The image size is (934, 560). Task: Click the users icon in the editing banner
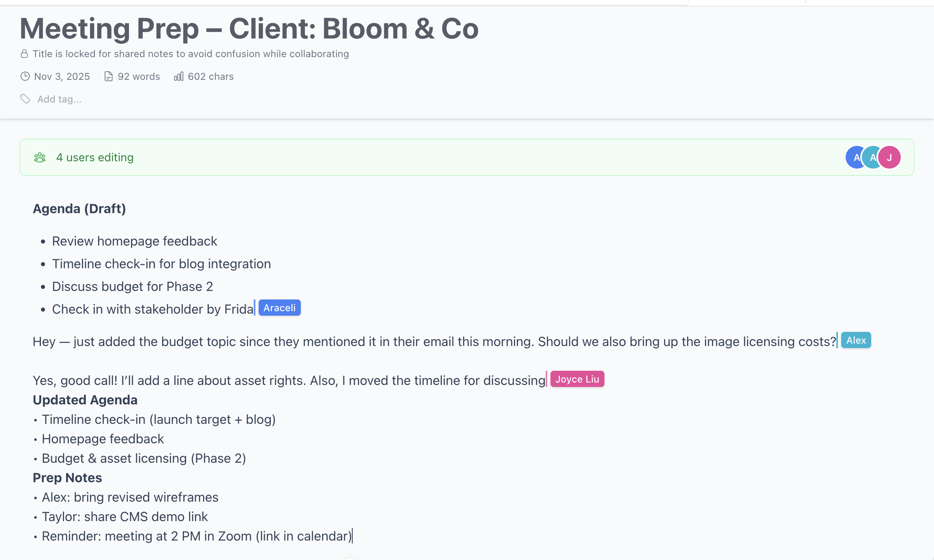[39, 157]
